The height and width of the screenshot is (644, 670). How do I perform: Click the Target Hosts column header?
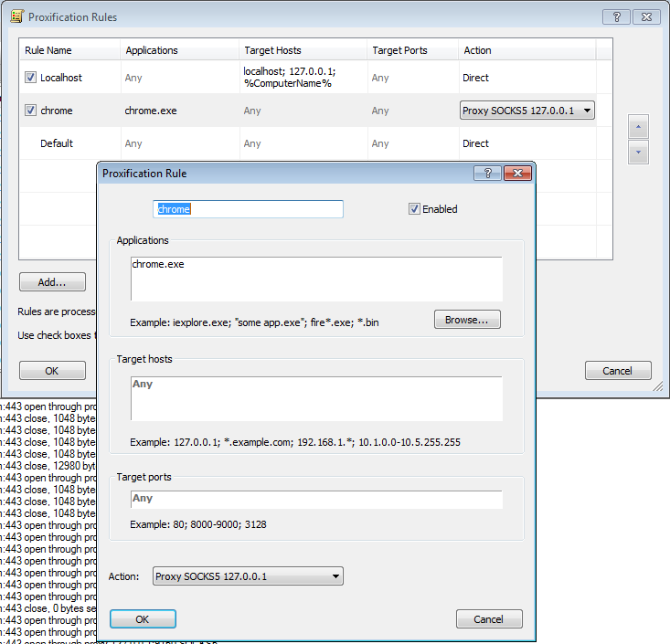[x=272, y=50]
